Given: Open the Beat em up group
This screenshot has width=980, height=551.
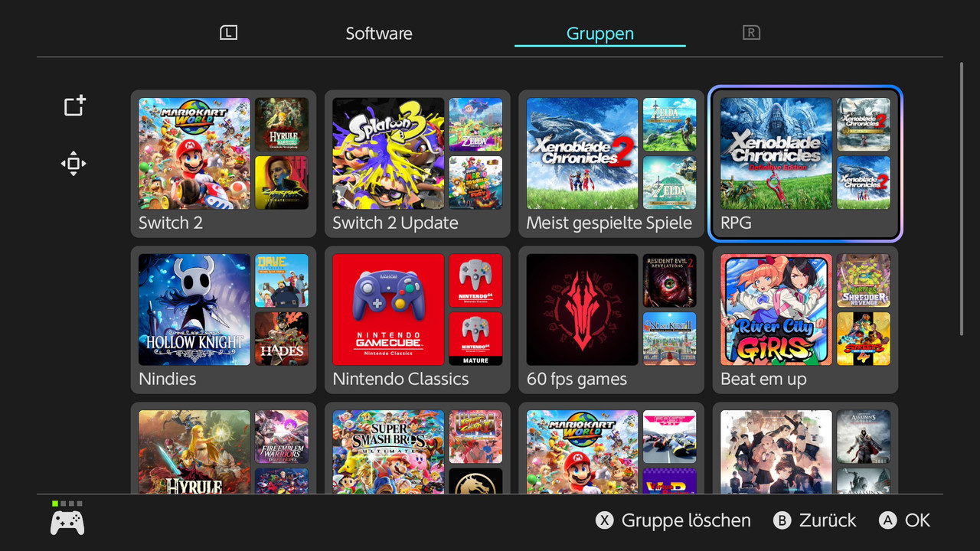Looking at the screenshot, I should 805,320.
